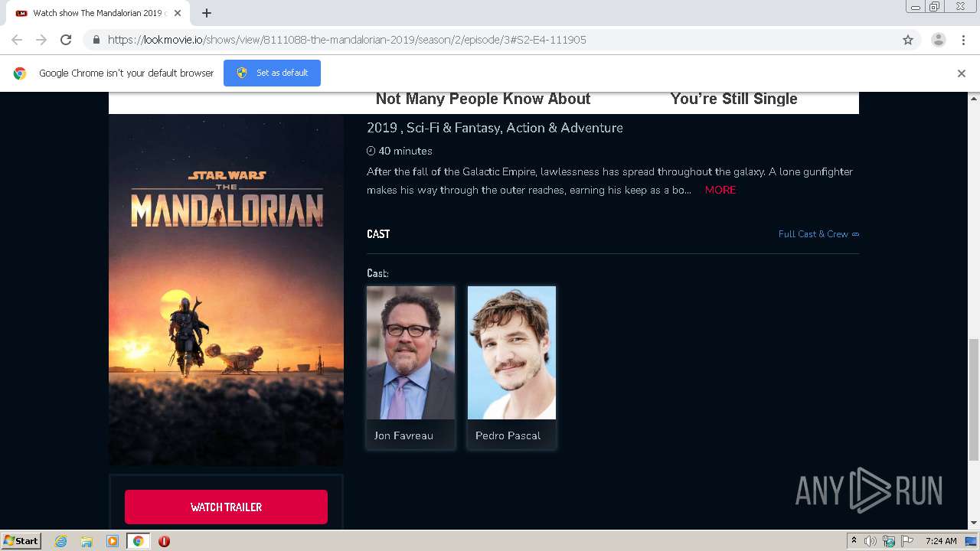Open a new tab with the plus icon
This screenshot has width=980, height=551.
coord(207,13)
